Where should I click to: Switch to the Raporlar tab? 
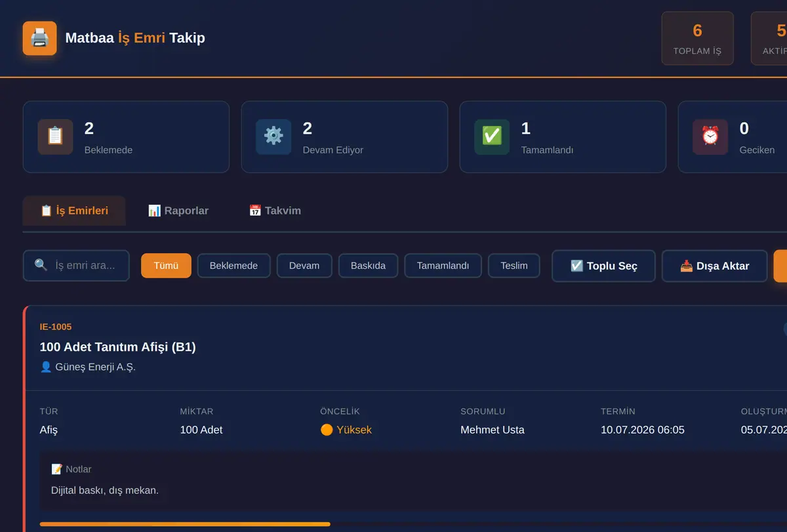point(178,211)
